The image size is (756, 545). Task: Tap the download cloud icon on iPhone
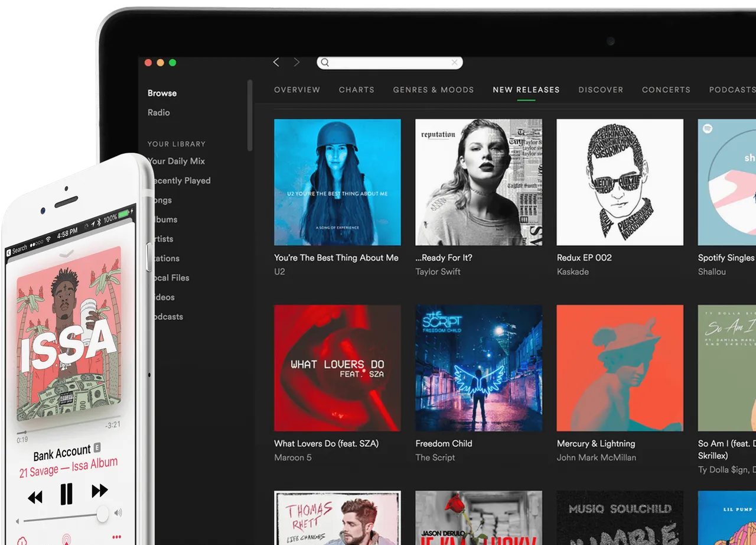(x=22, y=541)
